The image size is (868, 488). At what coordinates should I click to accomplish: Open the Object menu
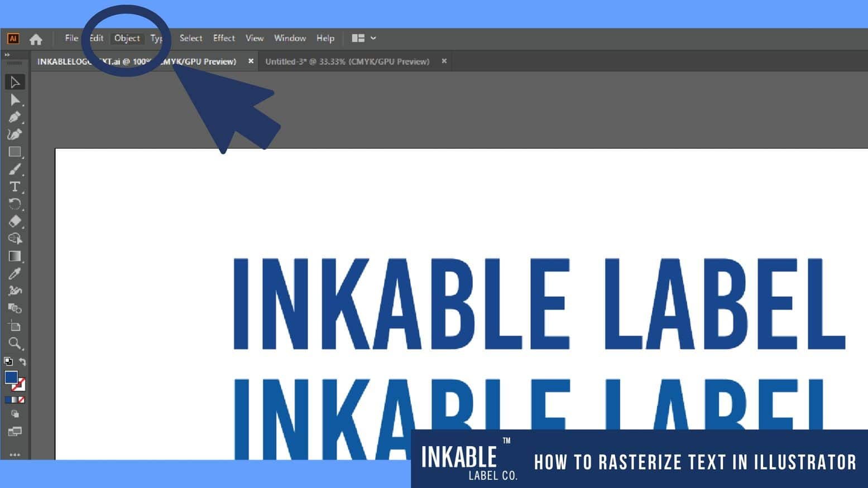(127, 38)
